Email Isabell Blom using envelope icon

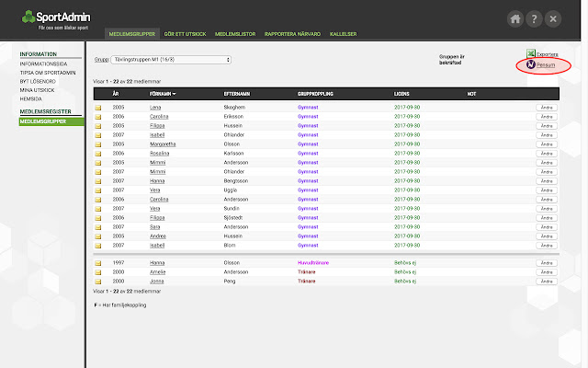pyautogui.click(x=98, y=246)
